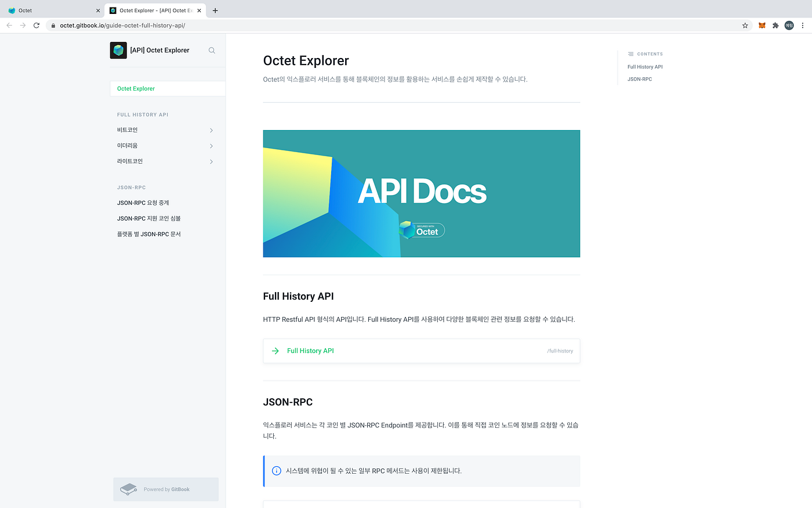Open 라이트코인 in the sidebar
The image size is (812, 508).
[130, 161]
